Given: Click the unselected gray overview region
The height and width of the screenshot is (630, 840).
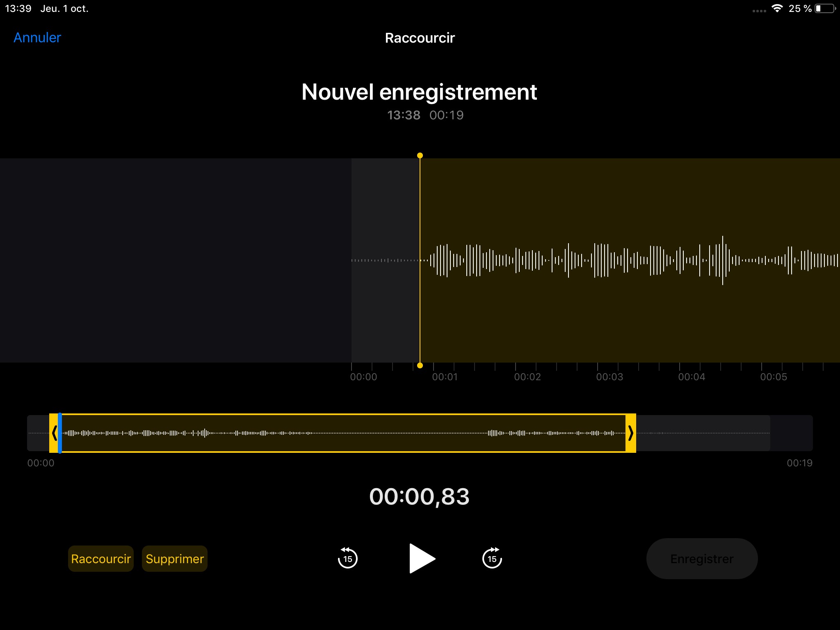Looking at the screenshot, I should tap(703, 433).
